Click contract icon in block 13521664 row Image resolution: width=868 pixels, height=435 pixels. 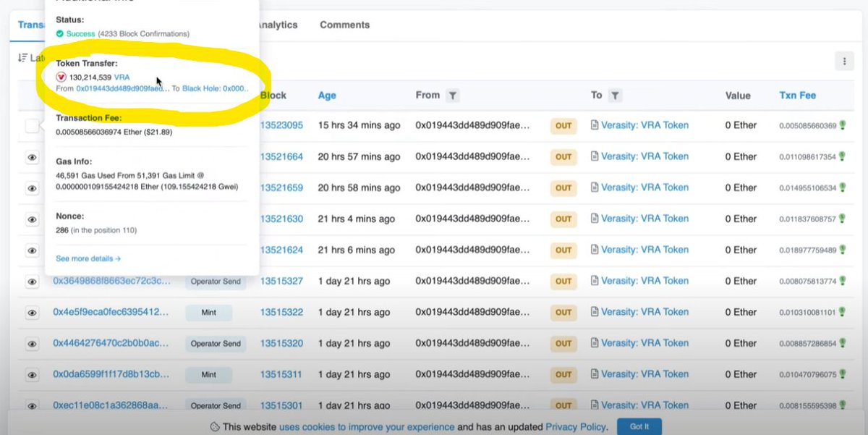[x=595, y=156]
